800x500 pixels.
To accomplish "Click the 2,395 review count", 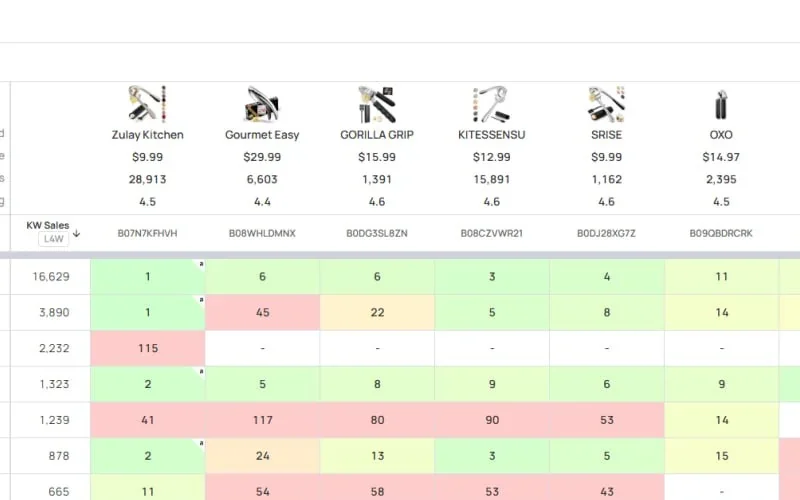I will click(x=721, y=180).
